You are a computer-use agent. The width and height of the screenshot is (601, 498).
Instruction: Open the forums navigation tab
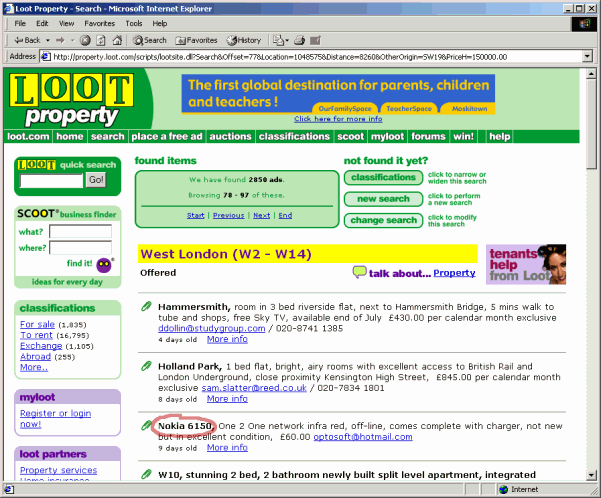coord(428,136)
